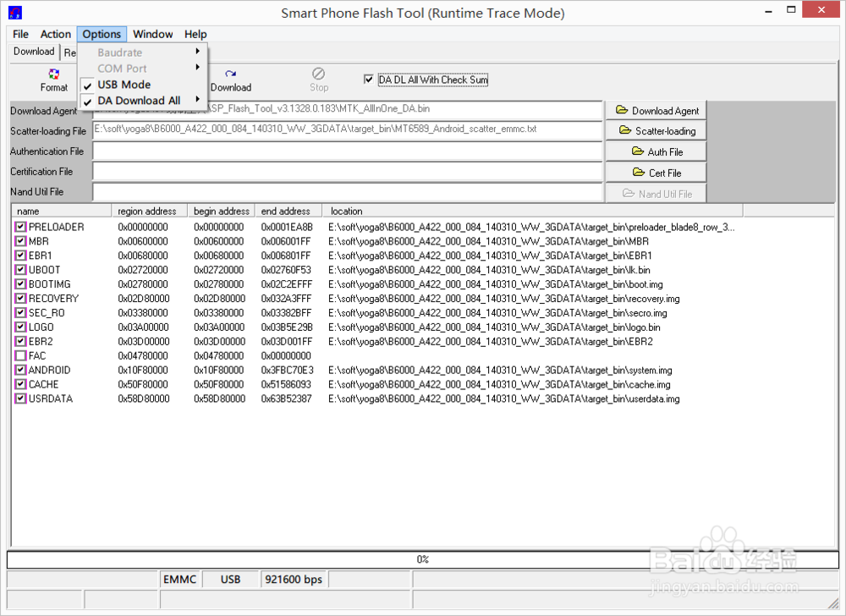
Task: Click the Cert File button
Action: point(656,173)
